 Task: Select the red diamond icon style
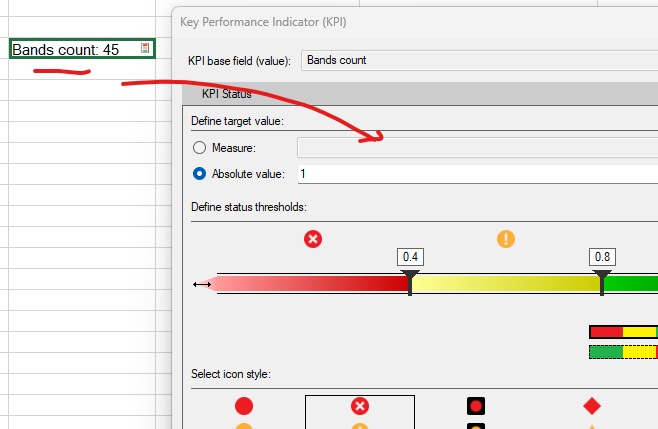pyautogui.click(x=592, y=406)
